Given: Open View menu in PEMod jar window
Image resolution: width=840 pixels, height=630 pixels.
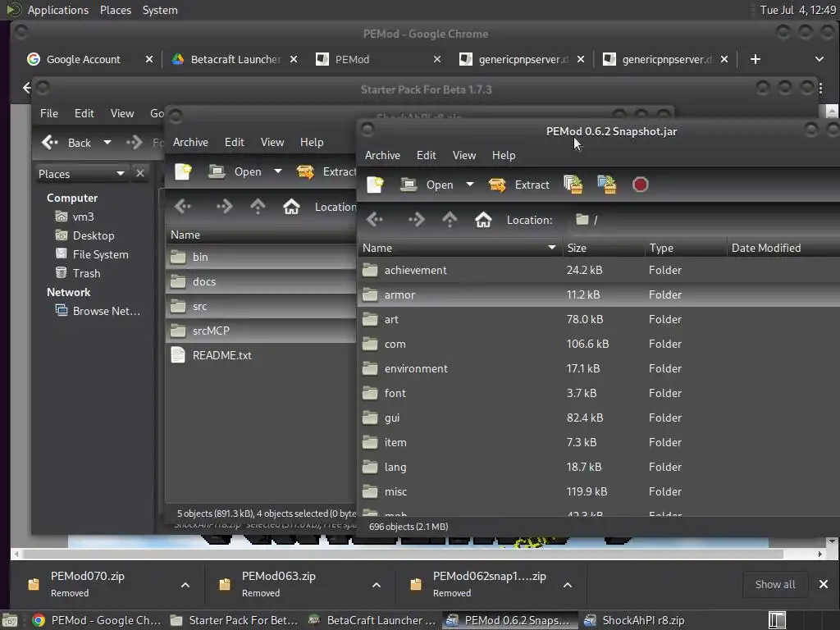Looking at the screenshot, I should [x=464, y=155].
